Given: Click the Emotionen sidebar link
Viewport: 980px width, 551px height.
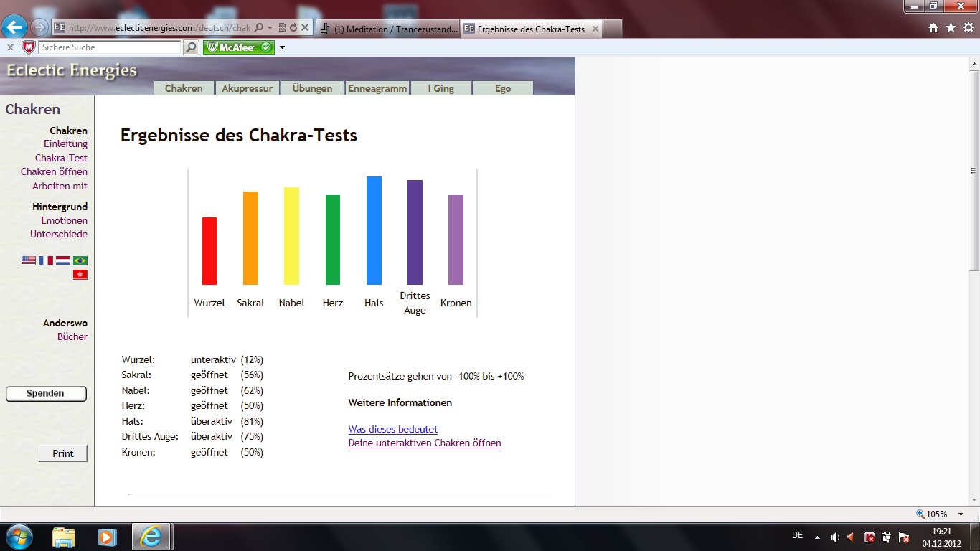Looking at the screenshot, I should [x=64, y=220].
